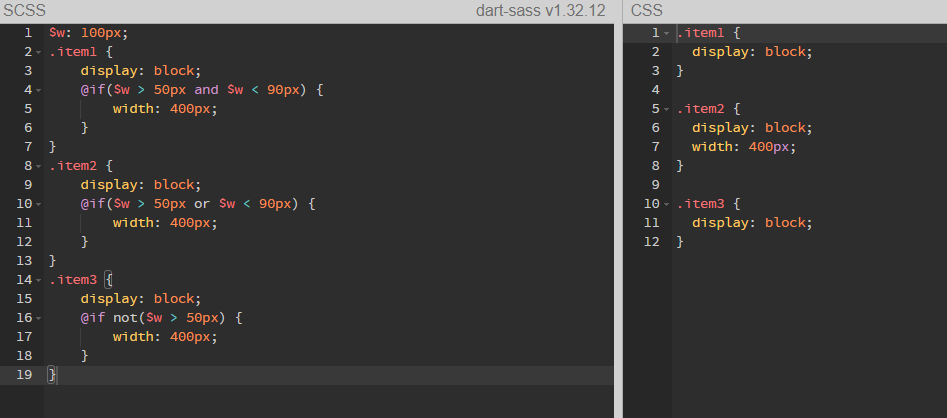Viewport: 947px width, 418px height.
Task: Collapse the @if not block at SCSS line 16
Action: (39, 319)
